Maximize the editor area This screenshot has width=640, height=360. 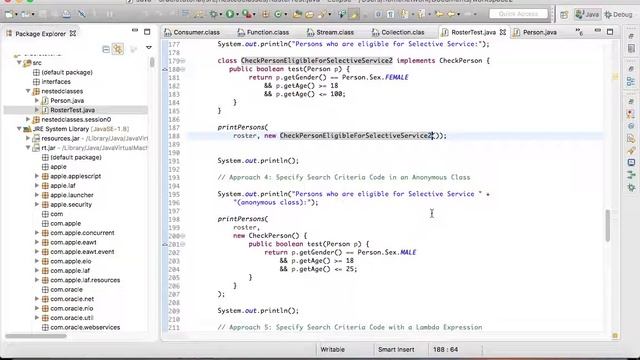tap(610, 31)
